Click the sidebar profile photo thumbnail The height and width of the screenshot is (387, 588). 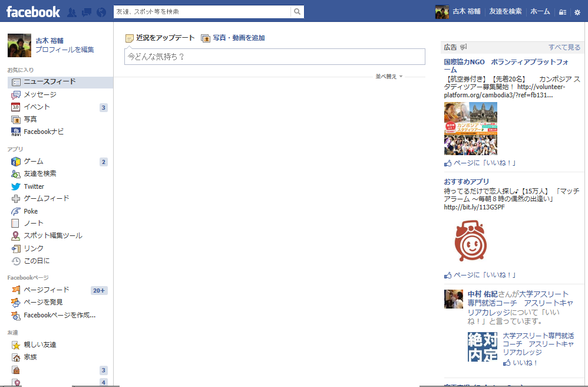[19, 45]
